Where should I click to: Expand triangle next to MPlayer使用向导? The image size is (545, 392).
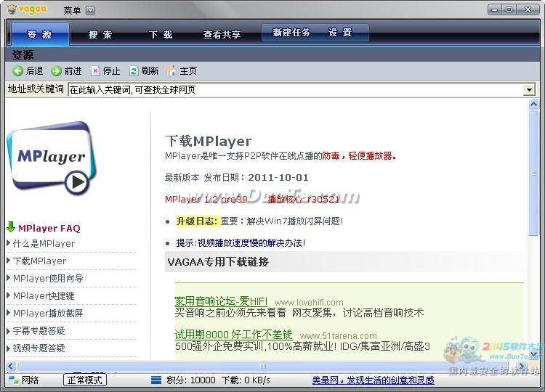pos(8,278)
